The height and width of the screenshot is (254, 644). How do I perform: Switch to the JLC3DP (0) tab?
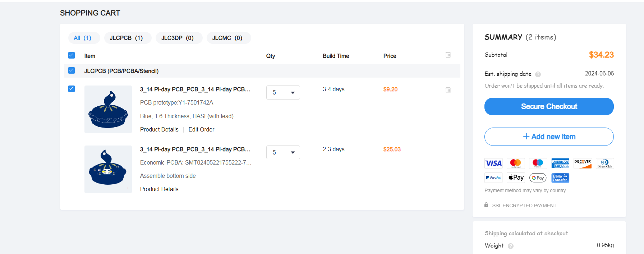179,38
